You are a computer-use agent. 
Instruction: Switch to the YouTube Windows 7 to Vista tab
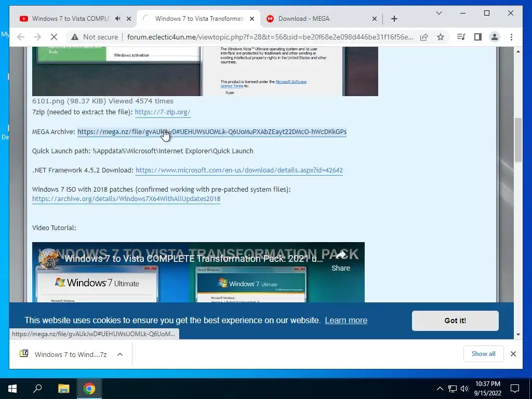point(71,19)
